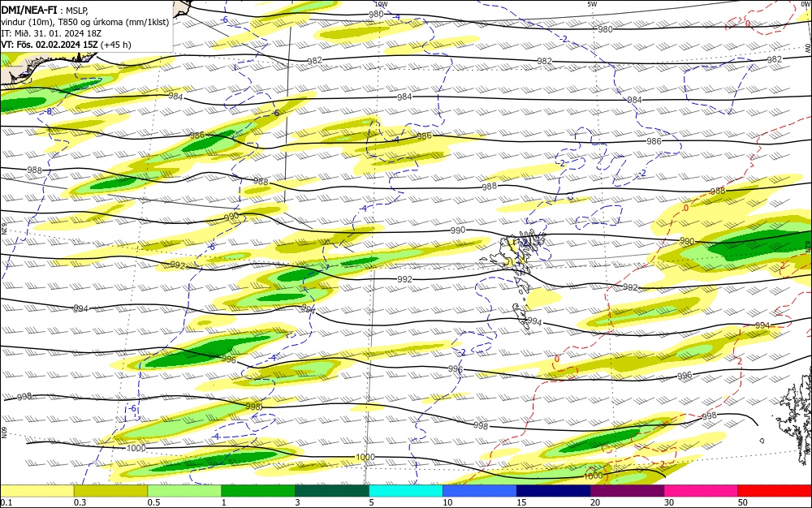Click the pink 30–50 legend swatch

point(702,491)
